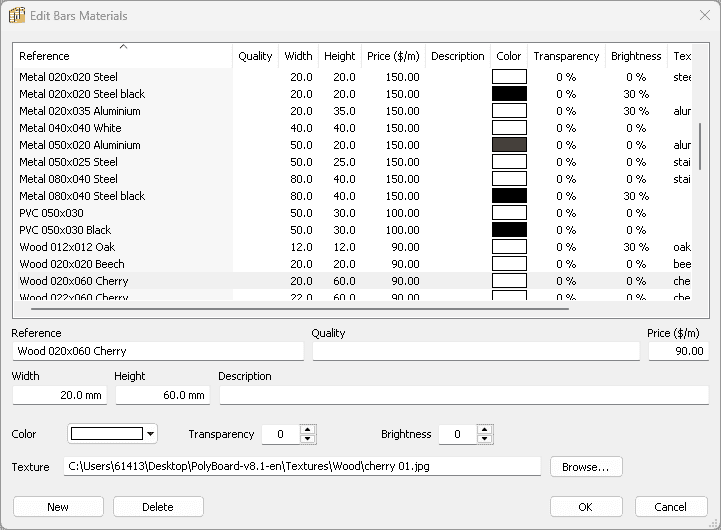Screen dimensions: 721x530
Task: Click the Transparency value field
Action: (280, 434)
